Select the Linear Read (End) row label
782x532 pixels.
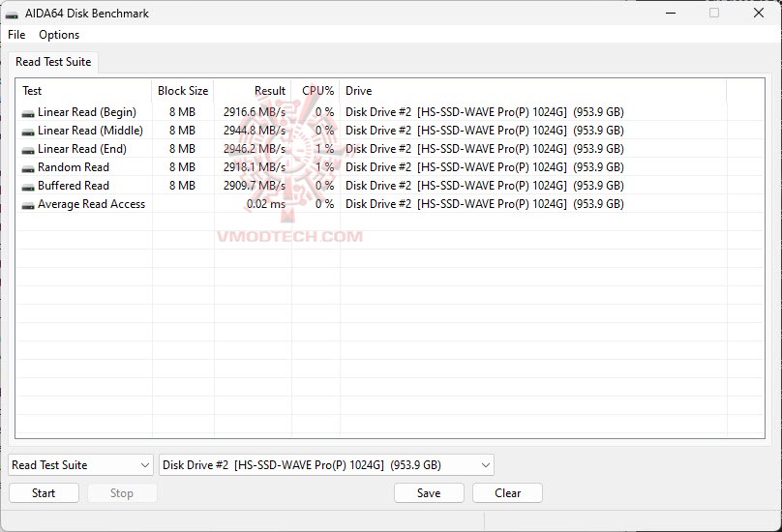[x=82, y=149]
